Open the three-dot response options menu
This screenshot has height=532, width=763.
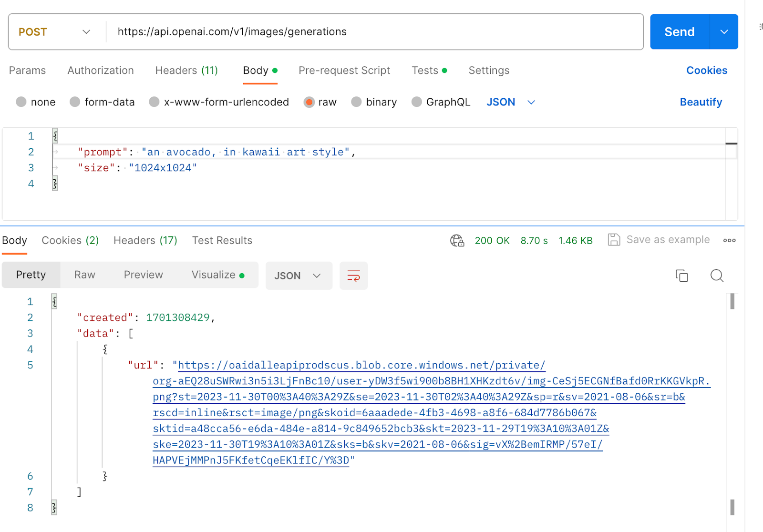[x=729, y=240]
